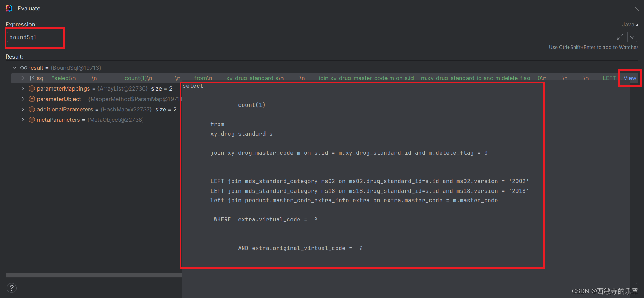The image size is (644, 298).
Task: Click the additionalParameters 'size = 2' value
Action: click(x=166, y=109)
